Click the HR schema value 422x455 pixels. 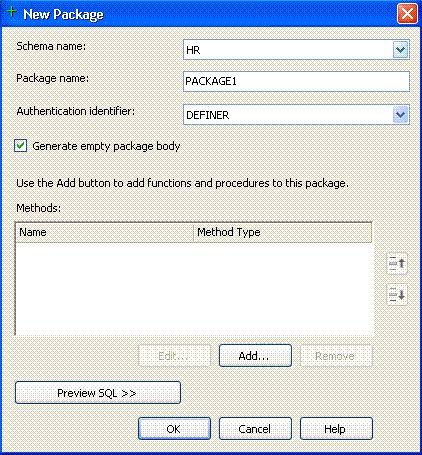(x=193, y=50)
